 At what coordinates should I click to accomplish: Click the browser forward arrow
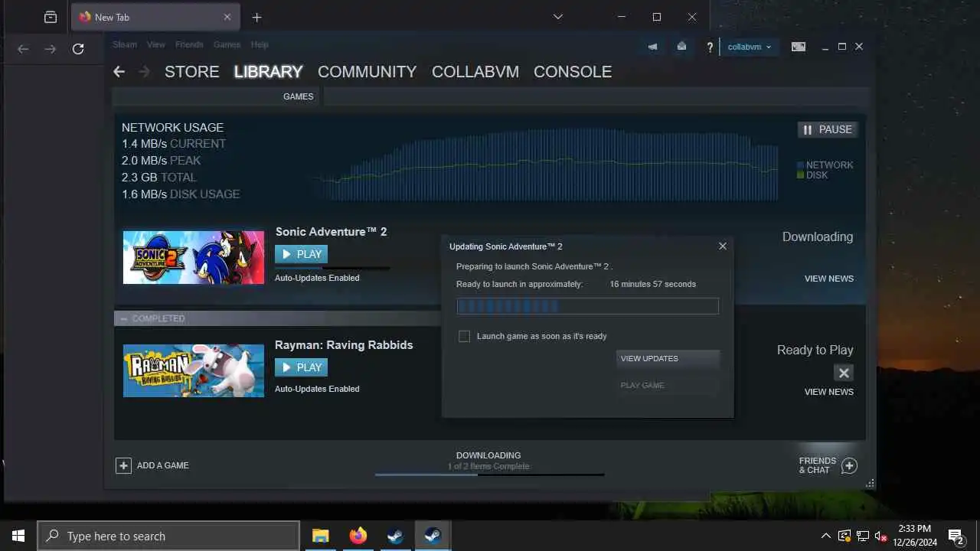click(51, 49)
